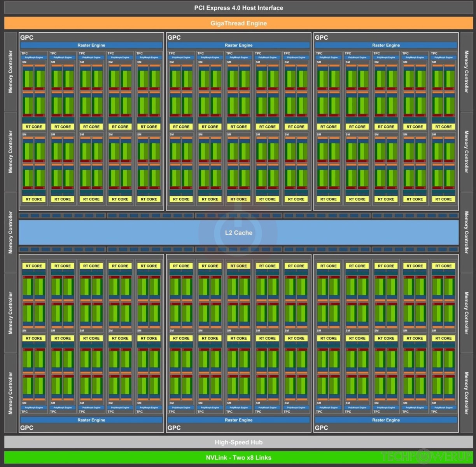The image size is (476, 467).
Task: Select the orange GigaThread Engine bar
Action: click(x=238, y=23)
